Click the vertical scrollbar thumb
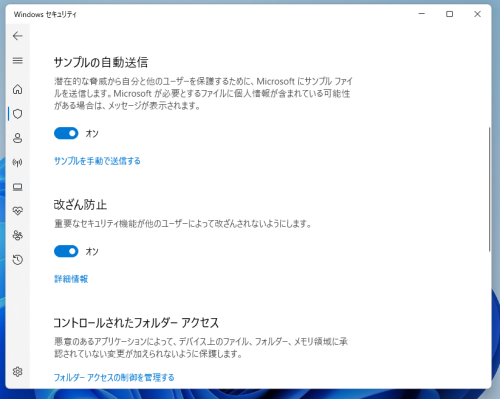Viewport: 500px width, 399px height. point(489,189)
